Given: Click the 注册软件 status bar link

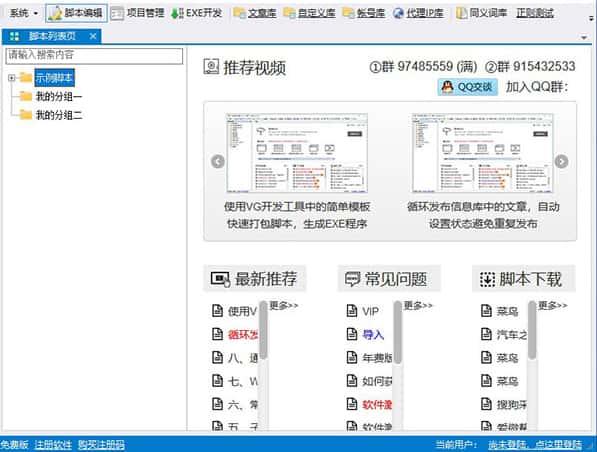Looking at the screenshot, I should tap(53, 445).
